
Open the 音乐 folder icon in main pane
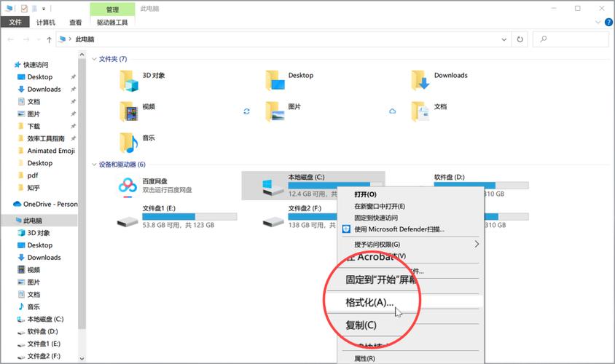128,141
